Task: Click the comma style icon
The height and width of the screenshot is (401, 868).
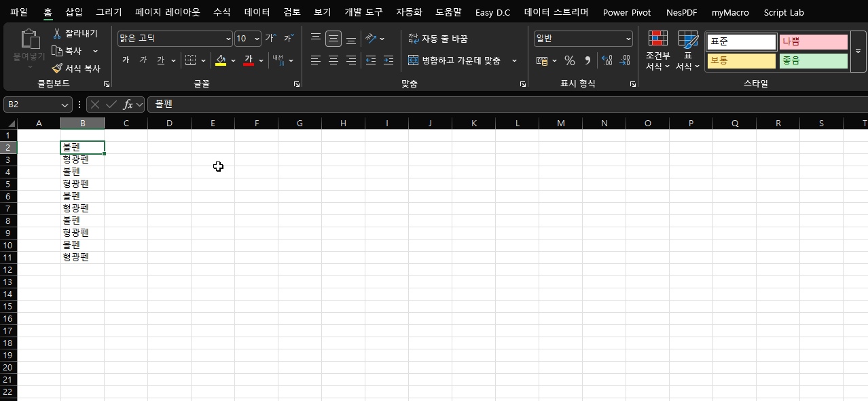Action: 587,61
